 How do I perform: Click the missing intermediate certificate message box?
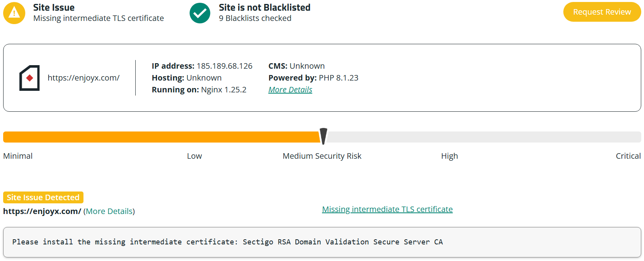(322, 242)
